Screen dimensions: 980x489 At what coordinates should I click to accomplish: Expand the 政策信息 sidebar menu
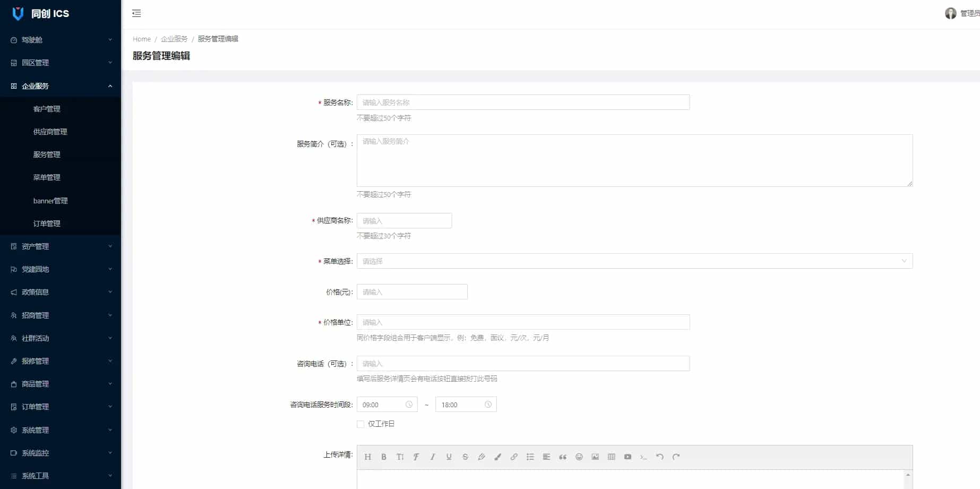click(61, 292)
